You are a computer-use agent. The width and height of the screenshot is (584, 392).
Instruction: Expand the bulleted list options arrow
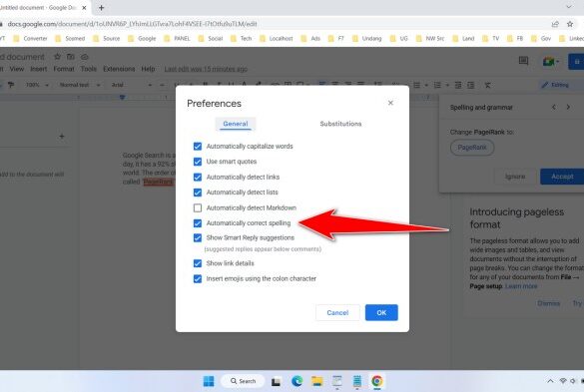tap(426, 85)
